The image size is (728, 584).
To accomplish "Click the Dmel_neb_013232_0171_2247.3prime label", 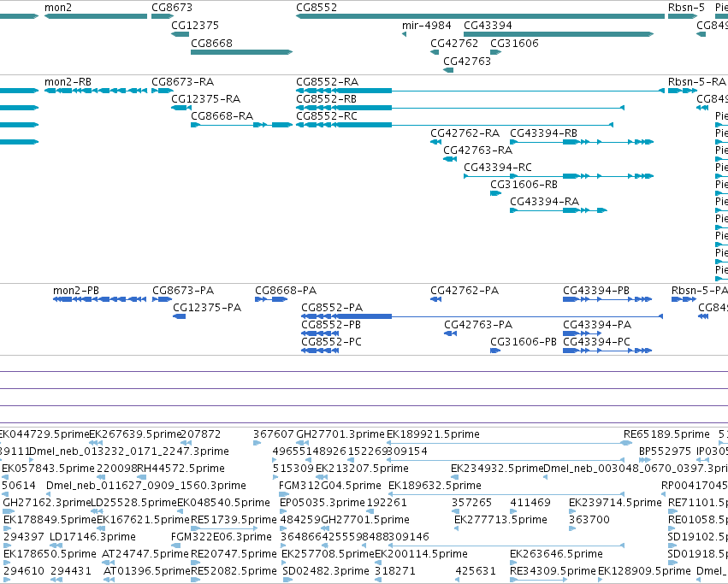I will click(x=129, y=451).
